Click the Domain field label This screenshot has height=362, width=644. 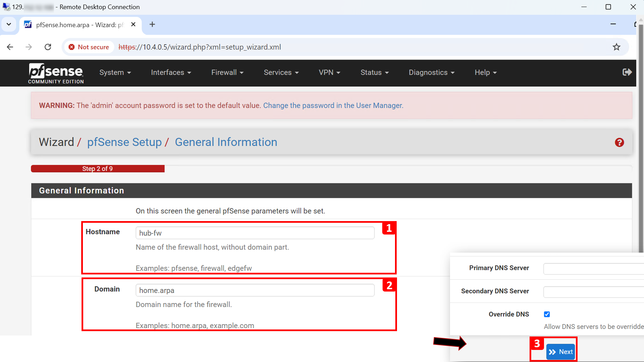click(107, 289)
